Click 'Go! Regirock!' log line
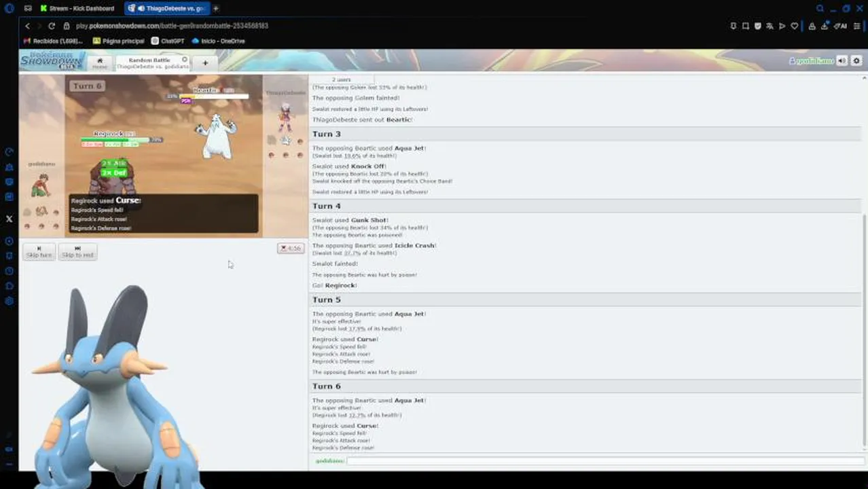 pyautogui.click(x=334, y=285)
